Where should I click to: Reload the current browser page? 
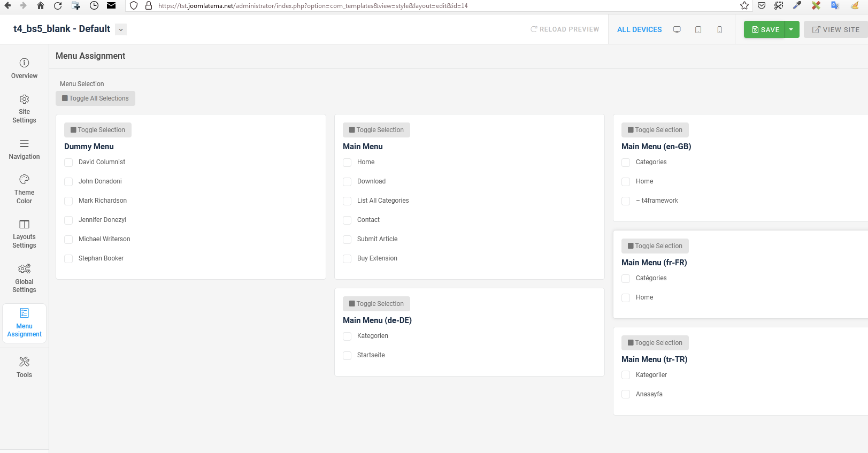click(x=58, y=5)
